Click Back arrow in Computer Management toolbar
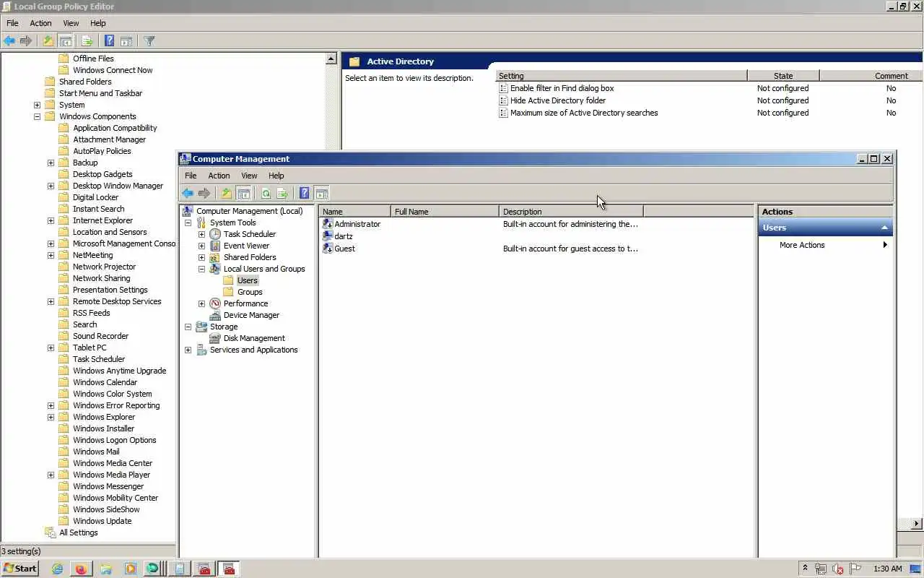Viewport: 924px width, 578px height. click(188, 193)
